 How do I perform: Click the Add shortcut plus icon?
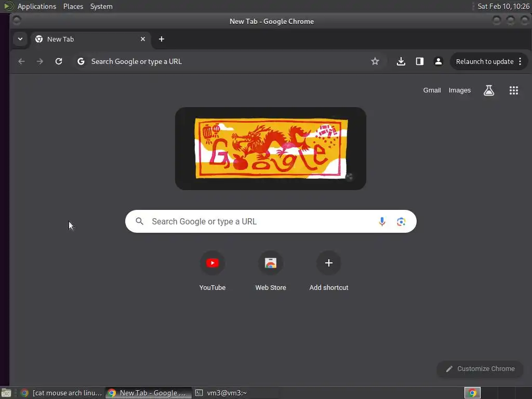[x=329, y=263]
